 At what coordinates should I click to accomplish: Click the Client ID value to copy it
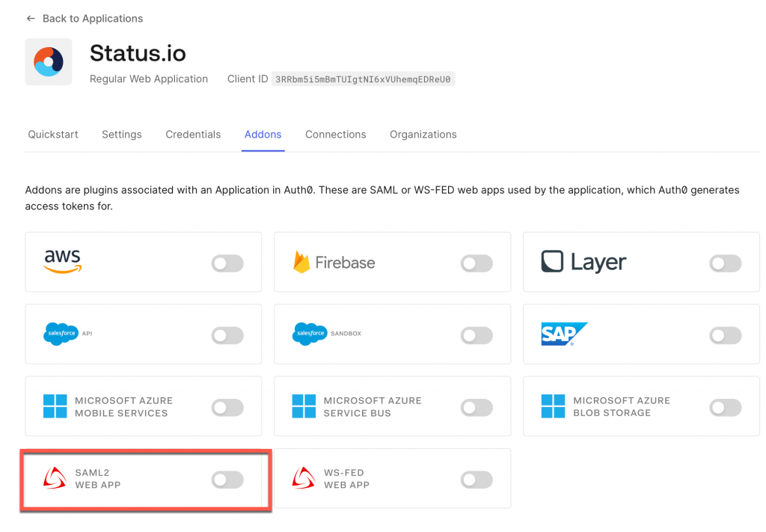point(364,79)
